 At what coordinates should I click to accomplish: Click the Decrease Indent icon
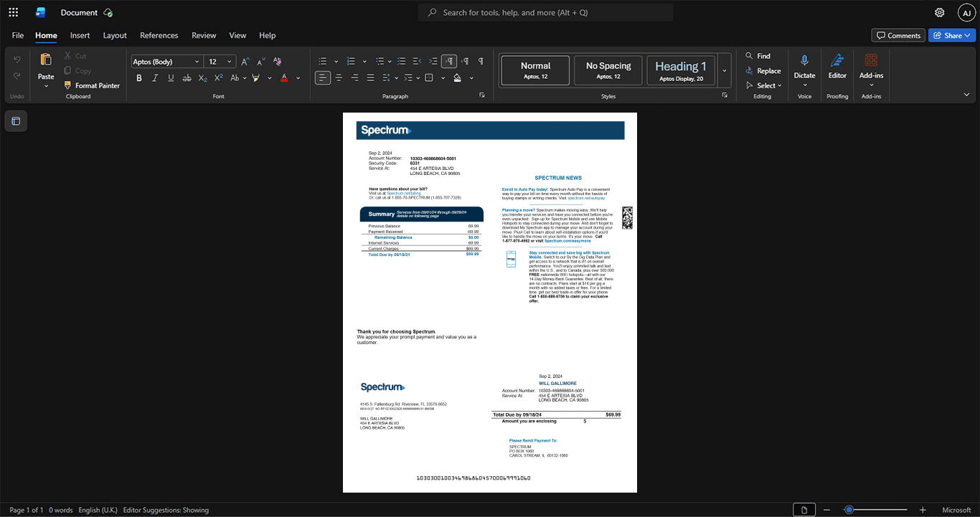pos(417,62)
